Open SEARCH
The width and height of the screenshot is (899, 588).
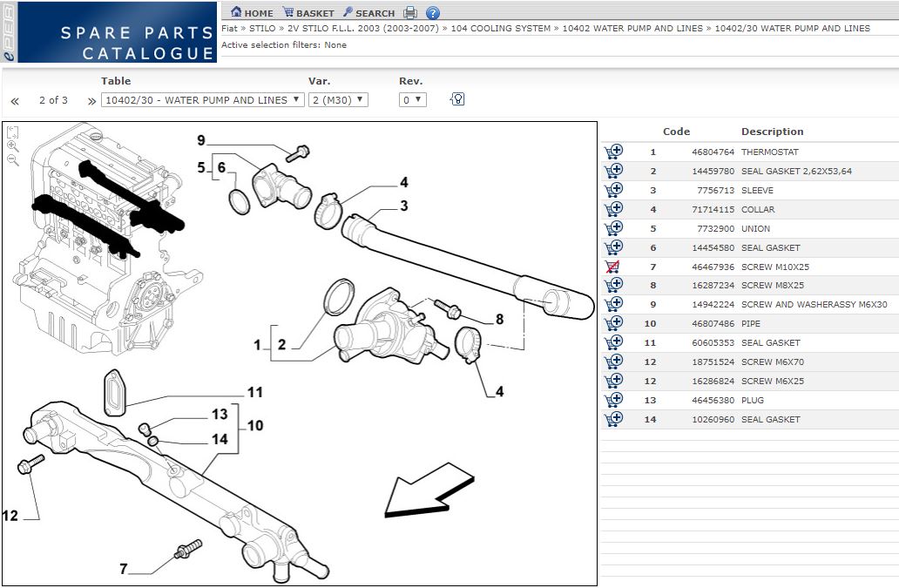[369, 12]
